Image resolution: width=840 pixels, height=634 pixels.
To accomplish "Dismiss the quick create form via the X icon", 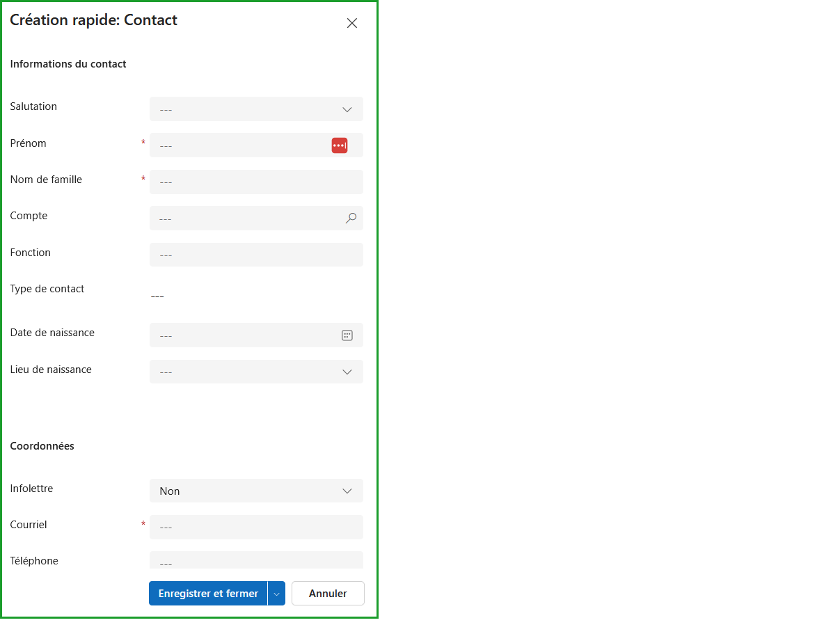I will pyautogui.click(x=351, y=23).
